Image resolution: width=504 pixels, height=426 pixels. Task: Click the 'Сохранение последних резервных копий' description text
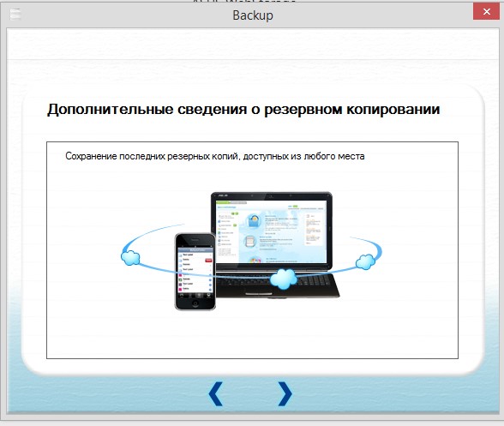click(214, 156)
